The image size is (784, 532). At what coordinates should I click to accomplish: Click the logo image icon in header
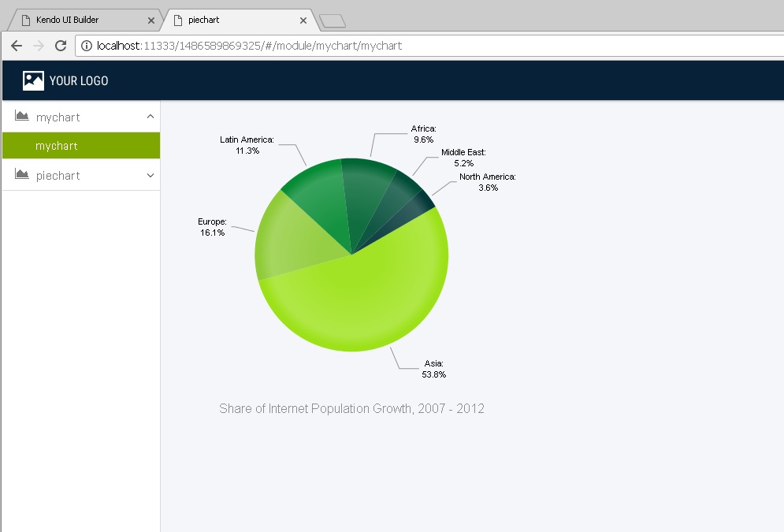(34, 80)
